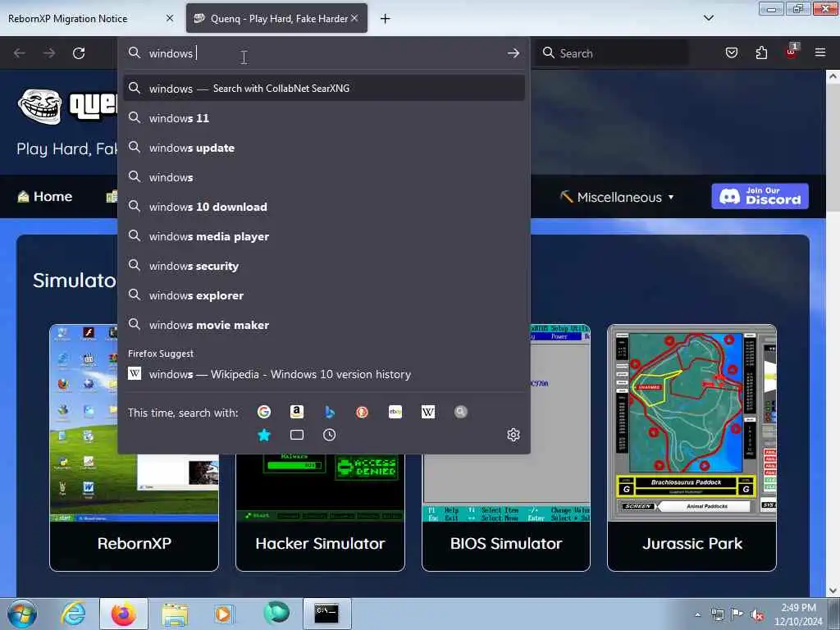The image size is (840, 630).
Task: Go forward to next page
Action: [49, 53]
